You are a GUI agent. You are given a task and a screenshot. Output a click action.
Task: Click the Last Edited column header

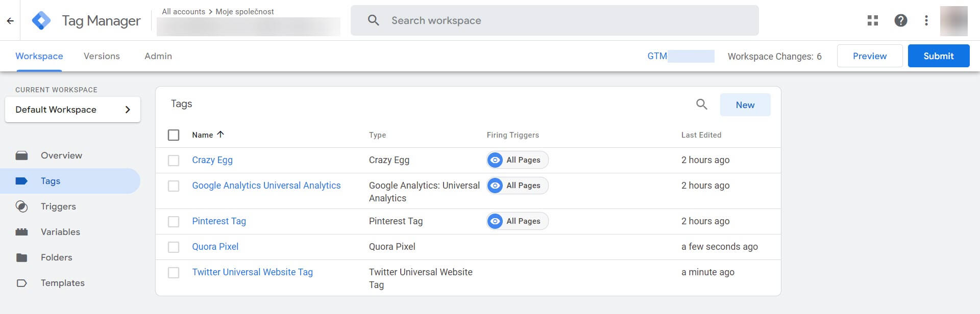[x=701, y=135]
